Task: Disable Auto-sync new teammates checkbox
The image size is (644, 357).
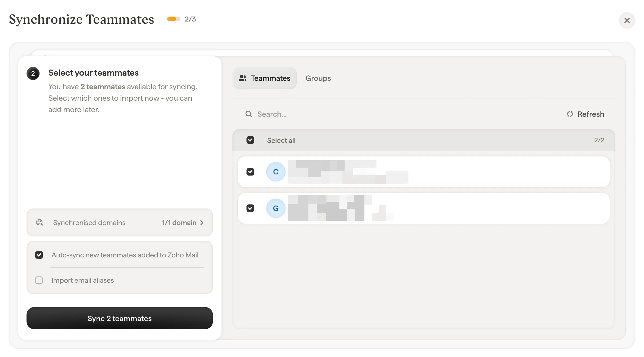Action: 39,255
